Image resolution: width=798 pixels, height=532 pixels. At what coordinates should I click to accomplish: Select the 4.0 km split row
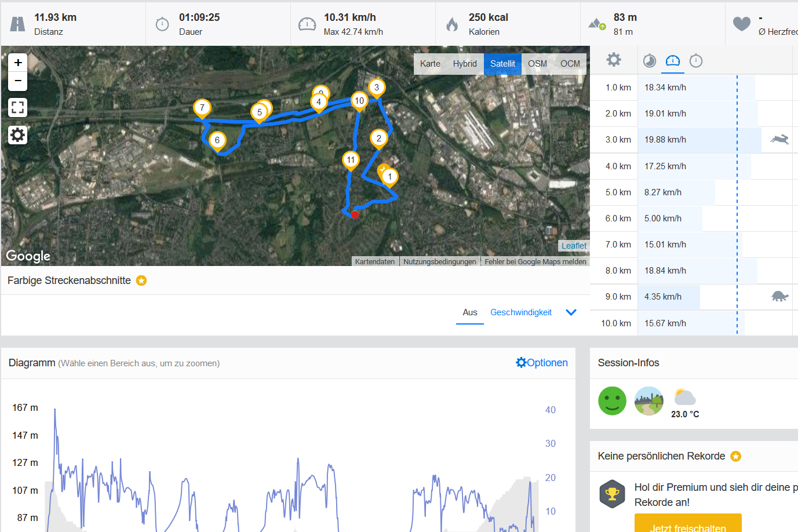pos(694,166)
